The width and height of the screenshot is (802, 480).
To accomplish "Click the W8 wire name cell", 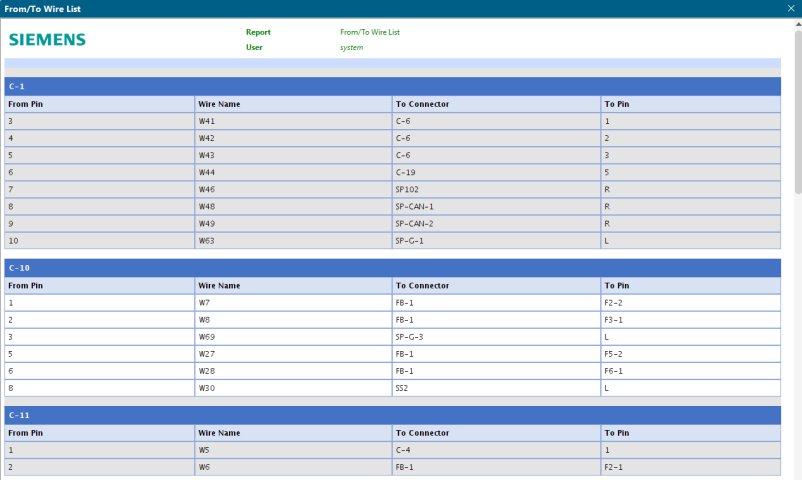I will point(293,320).
